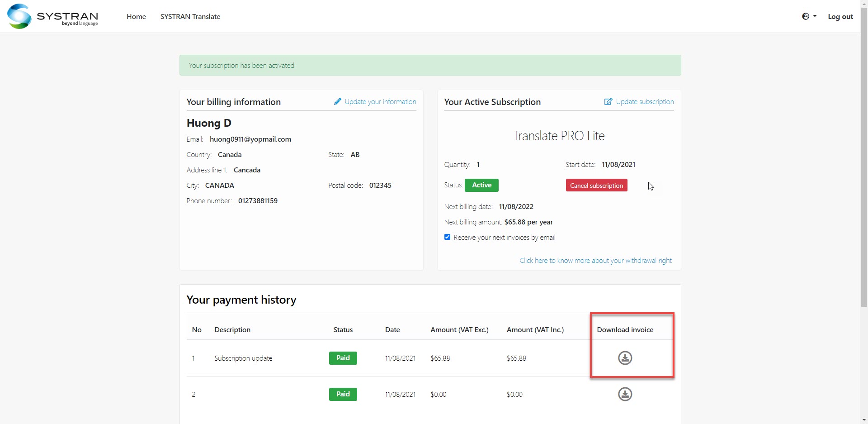Uncheck Receive your next invoices by email
868x424 pixels.
pyautogui.click(x=447, y=237)
